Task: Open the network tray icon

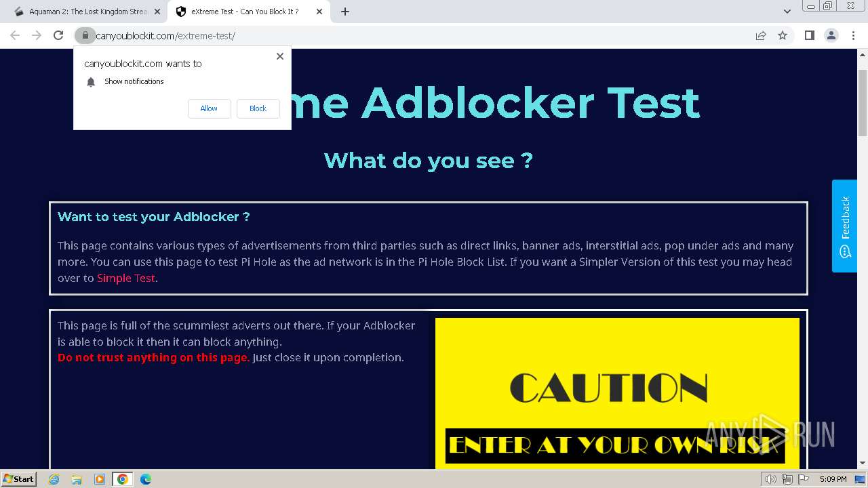Action: [x=787, y=479]
